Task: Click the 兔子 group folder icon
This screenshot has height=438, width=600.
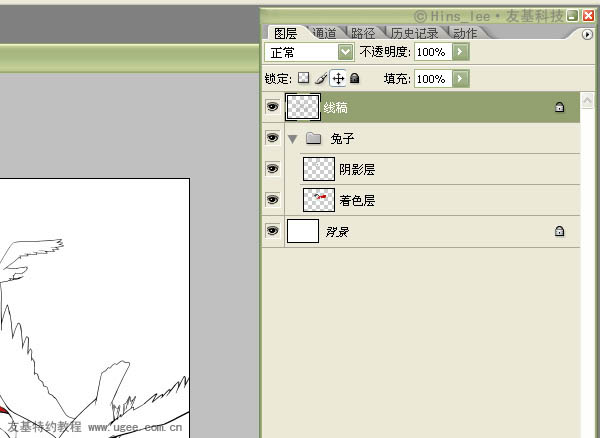Action: (x=312, y=139)
